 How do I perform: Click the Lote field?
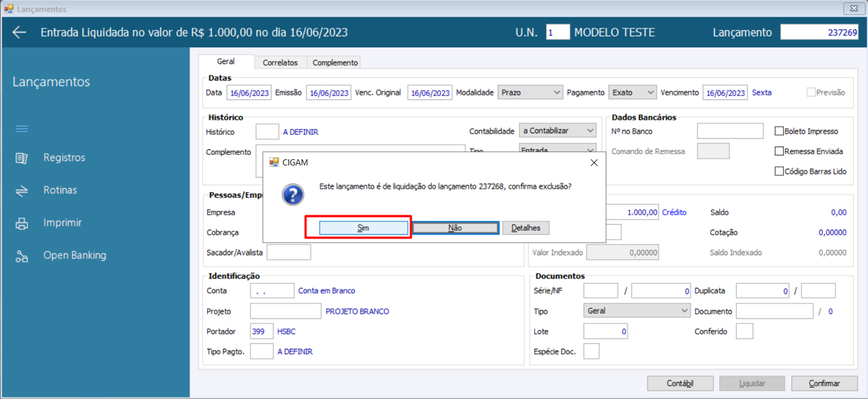606,331
